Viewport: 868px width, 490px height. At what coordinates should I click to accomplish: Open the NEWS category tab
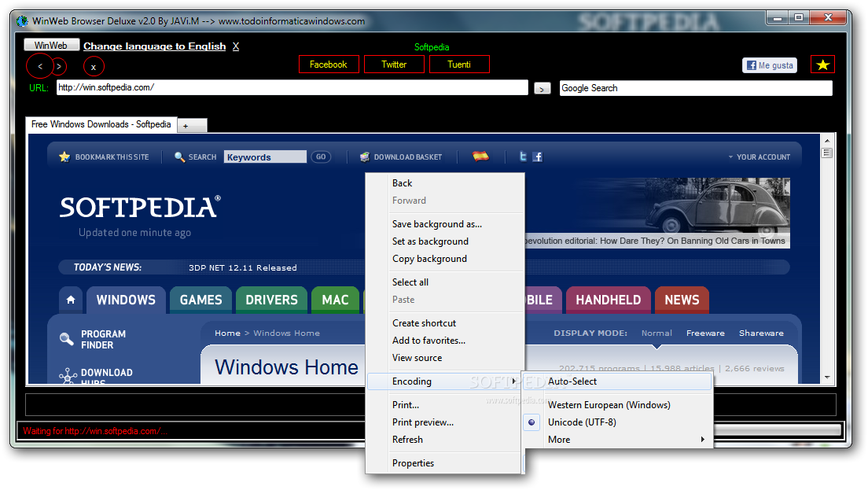[682, 300]
